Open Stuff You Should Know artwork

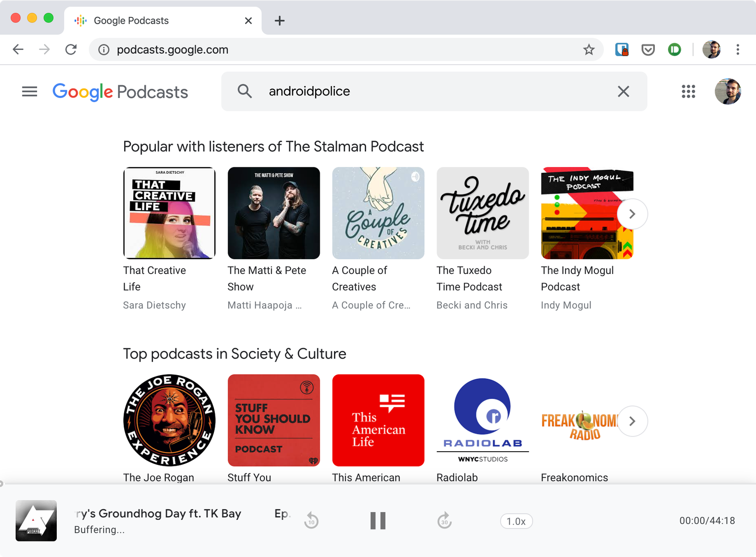(x=274, y=420)
